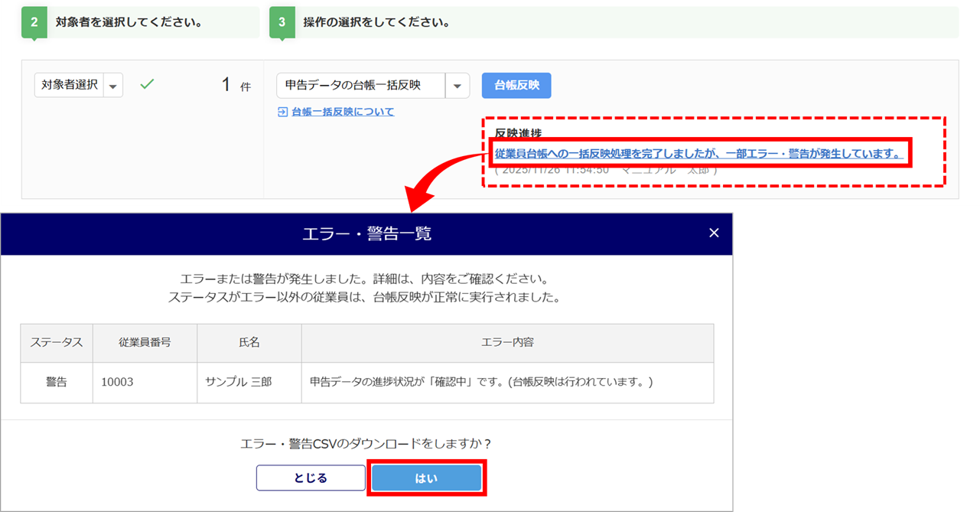Click the 1 件 count text

(236, 85)
